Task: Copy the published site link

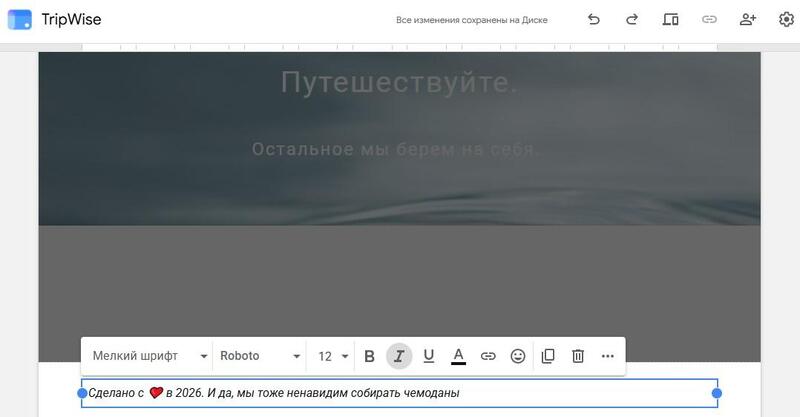Action: [x=709, y=19]
